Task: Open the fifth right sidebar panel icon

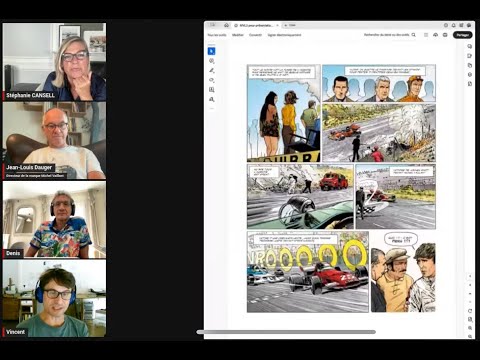Action: pyautogui.click(x=470, y=84)
